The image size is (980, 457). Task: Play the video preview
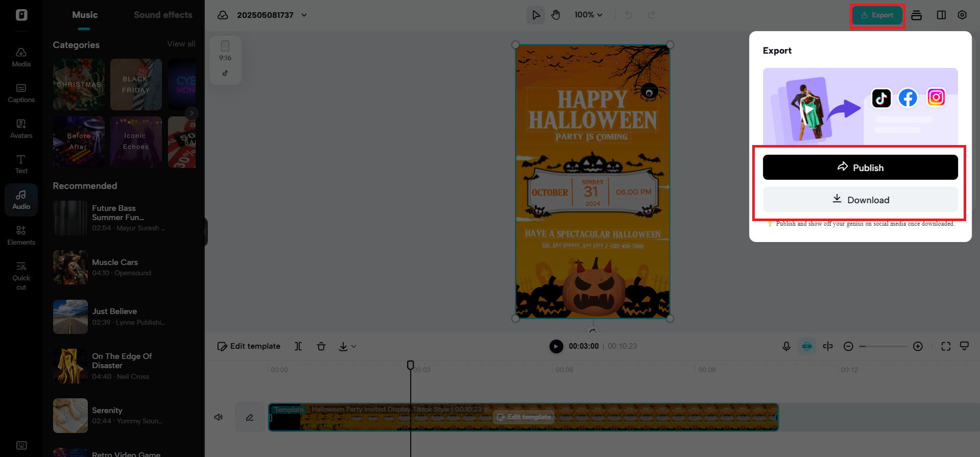click(x=556, y=346)
